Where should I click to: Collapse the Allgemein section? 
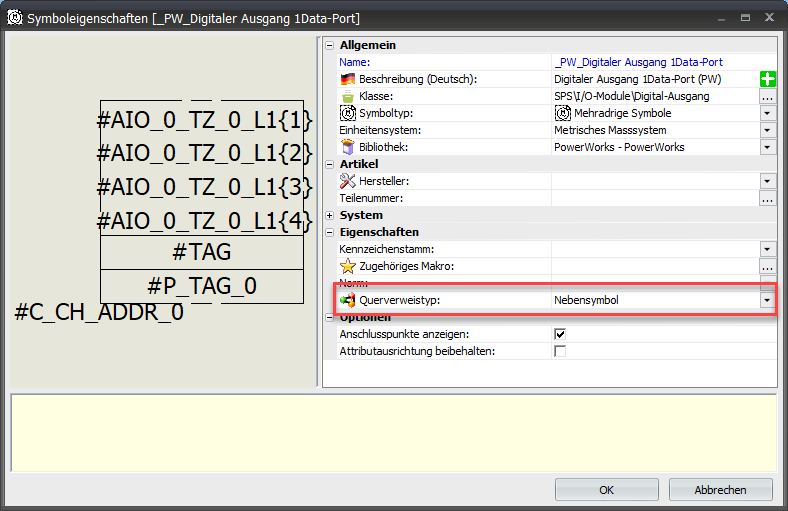click(331, 45)
